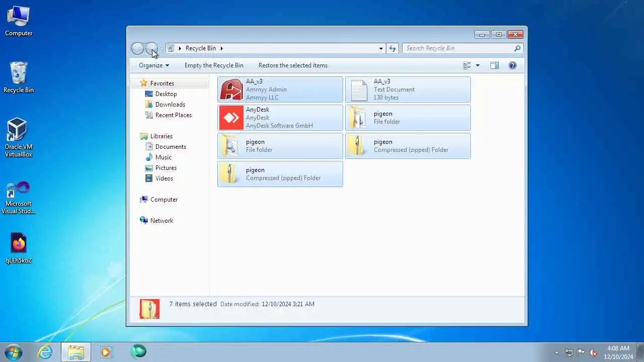Maximize the Recycle Bin window
The height and width of the screenshot is (362, 644).
(x=499, y=35)
